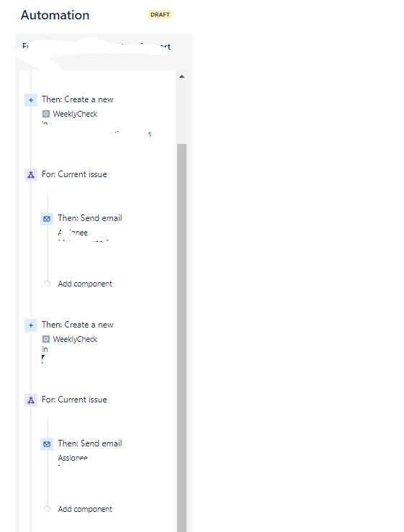Select the second For: Current issue branch
The image size is (404, 532).
tap(74, 400)
